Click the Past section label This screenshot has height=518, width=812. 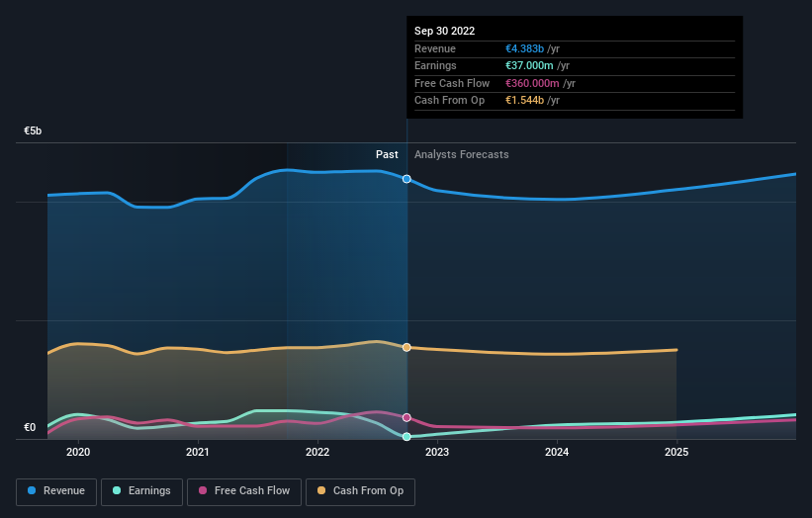[387, 154]
